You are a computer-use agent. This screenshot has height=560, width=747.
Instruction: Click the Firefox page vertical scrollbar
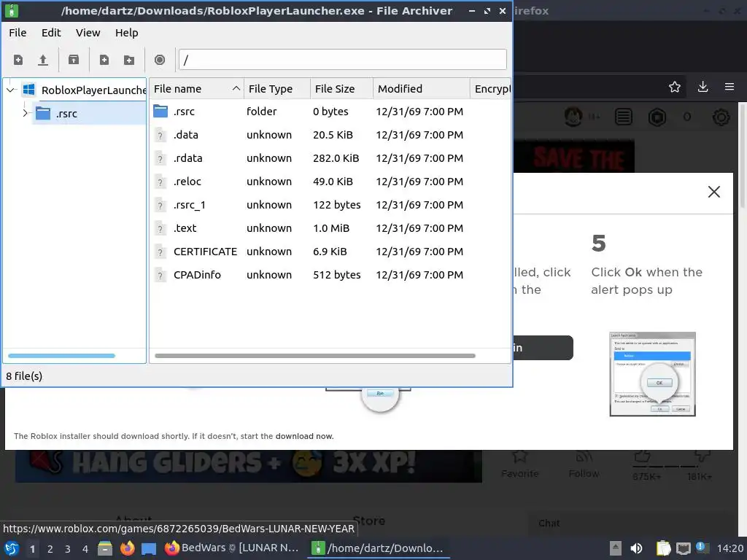coord(742,157)
